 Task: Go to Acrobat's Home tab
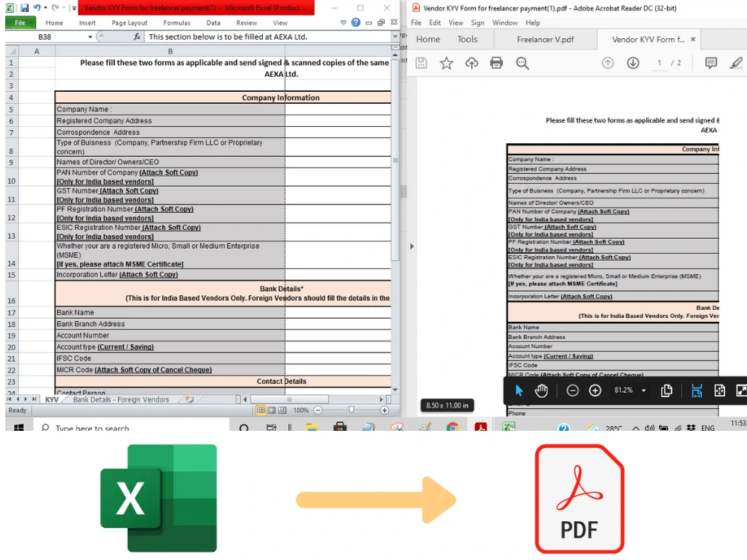(428, 39)
